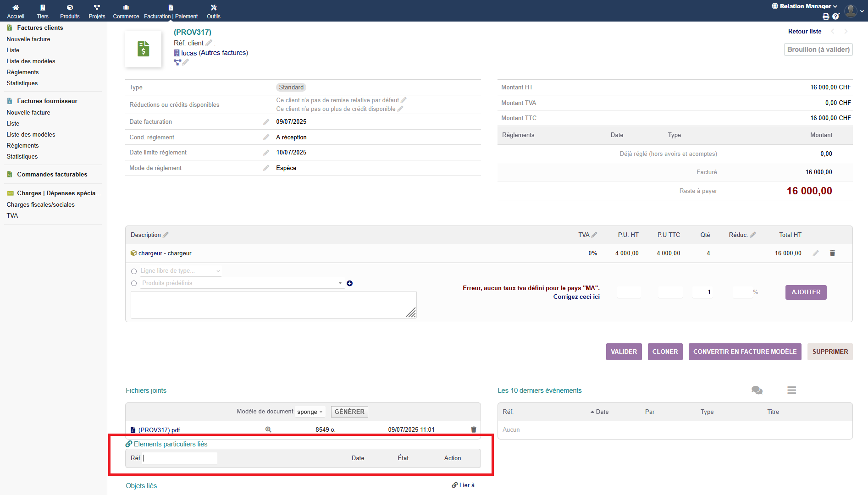
Task: Edit the Date facturation with pencil icon
Action: tap(266, 122)
